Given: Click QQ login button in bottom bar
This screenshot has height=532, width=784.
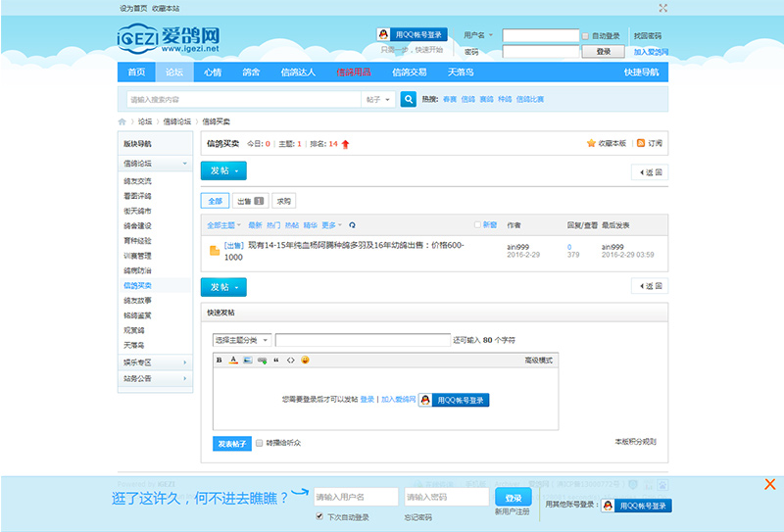Looking at the screenshot, I should pyautogui.click(x=636, y=506).
